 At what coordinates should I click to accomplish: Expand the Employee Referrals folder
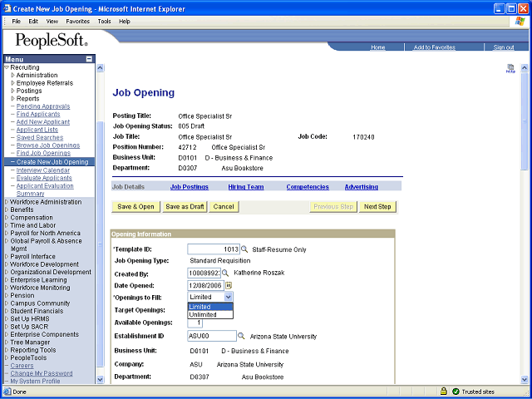(x=12, y=83)
